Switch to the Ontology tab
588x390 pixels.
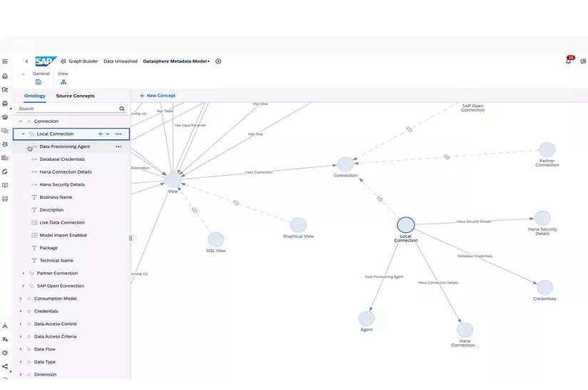tap(34, 96)
